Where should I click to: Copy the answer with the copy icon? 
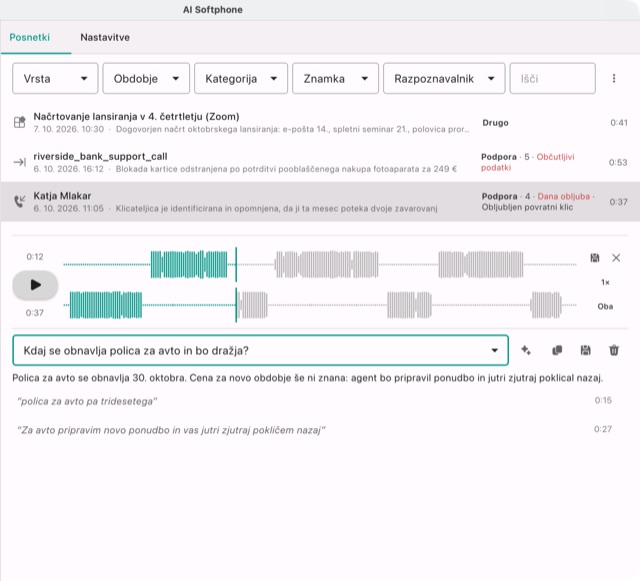[557, 350]
